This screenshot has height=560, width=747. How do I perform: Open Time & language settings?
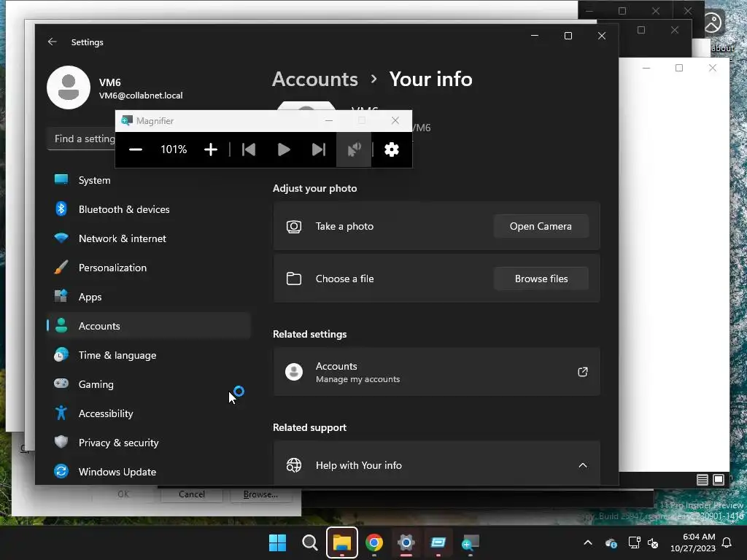click(149, 355)
